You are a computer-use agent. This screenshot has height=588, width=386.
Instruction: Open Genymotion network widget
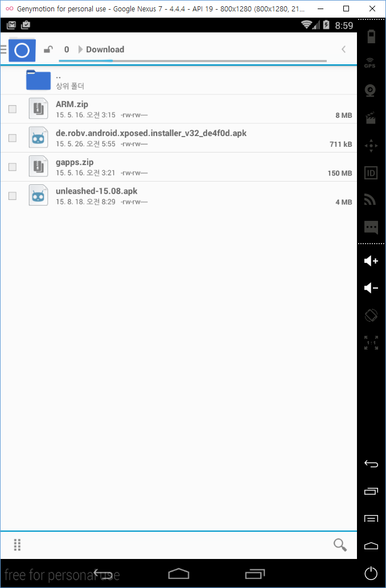click(370, 200)
